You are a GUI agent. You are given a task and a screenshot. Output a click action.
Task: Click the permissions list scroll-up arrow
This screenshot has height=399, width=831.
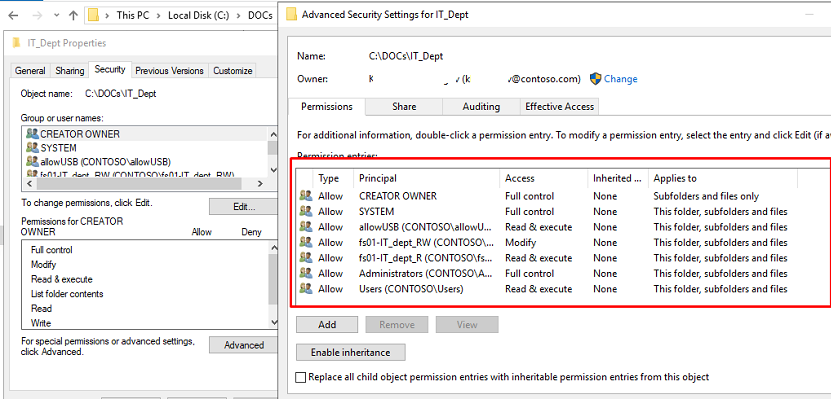[x=273, y=247]
